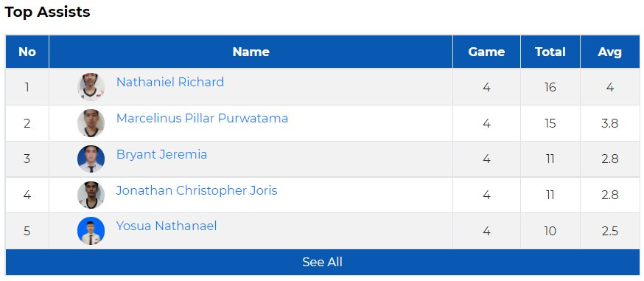Select the average 3.8 cell
The width and height of the screenshot is (644, 281).
pos(610,123)
